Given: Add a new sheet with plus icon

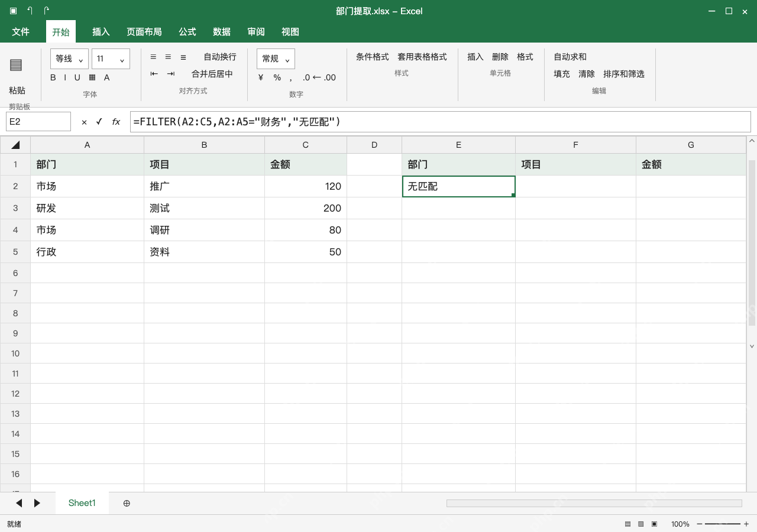Looking at the screenshot, I should (127, 503).
